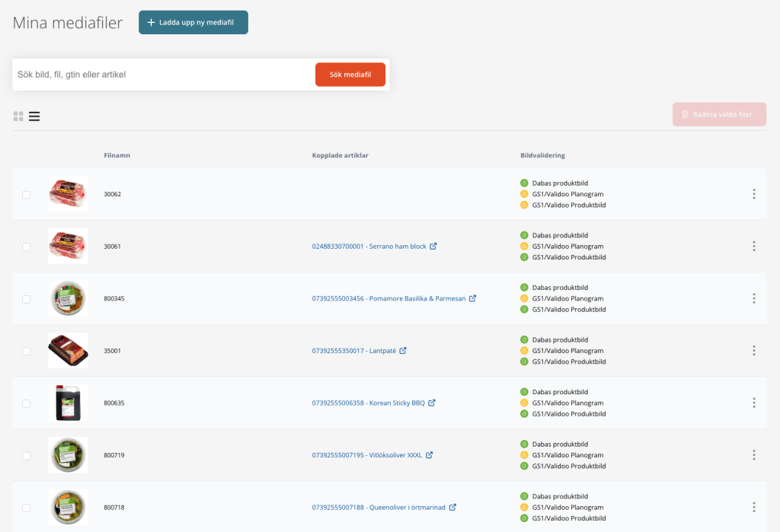Image resolution: width=780 pixels, height=532 pixels.
Task: Open more options for file 30061
Action: point(753,246)
